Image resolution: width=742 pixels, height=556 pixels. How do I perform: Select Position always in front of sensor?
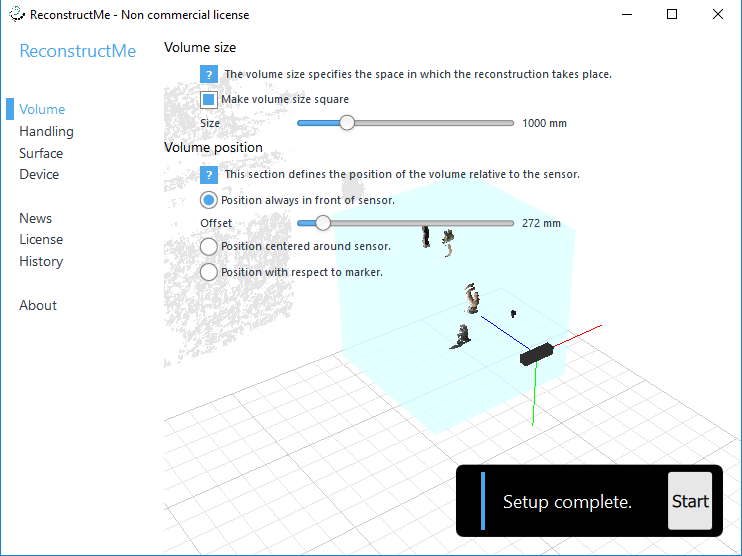pyautogui.click(x=209, y=200)
